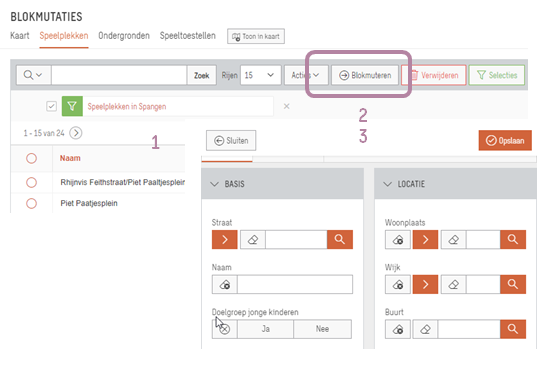
Task: Clear the Straat field with eraser
Action: click(x=253, y=240)
